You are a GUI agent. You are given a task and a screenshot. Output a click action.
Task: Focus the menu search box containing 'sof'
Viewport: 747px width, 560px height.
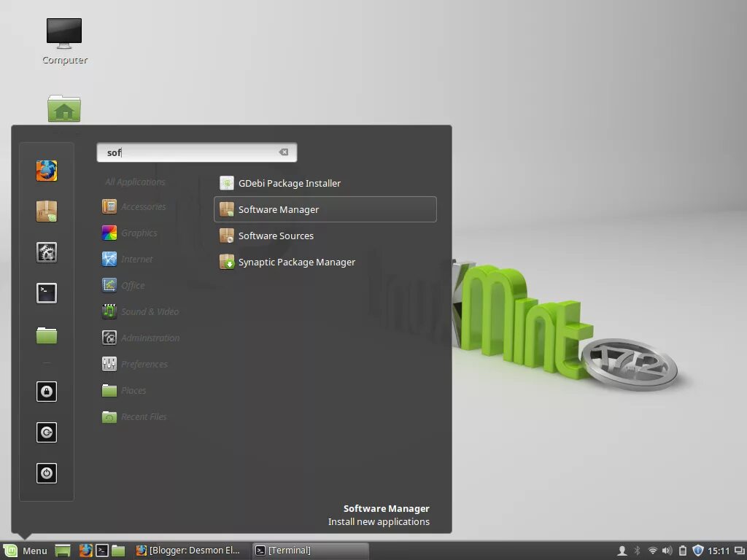[x=197, y=152]
